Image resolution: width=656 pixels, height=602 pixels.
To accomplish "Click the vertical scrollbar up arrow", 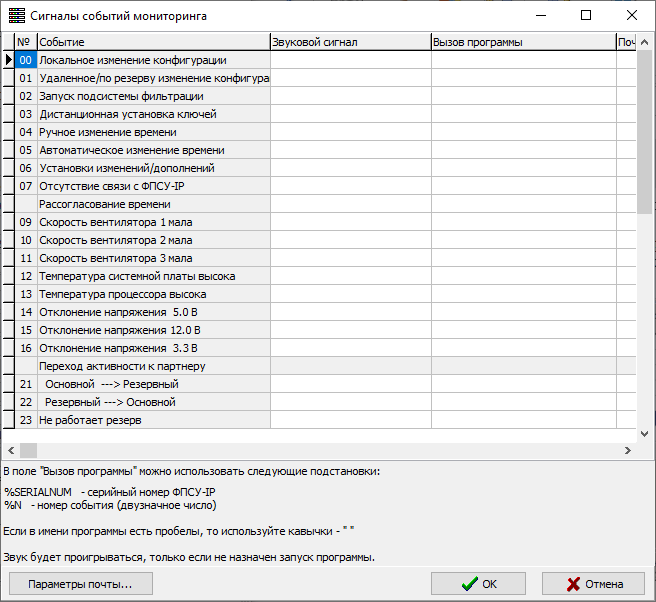I will 645,42.
